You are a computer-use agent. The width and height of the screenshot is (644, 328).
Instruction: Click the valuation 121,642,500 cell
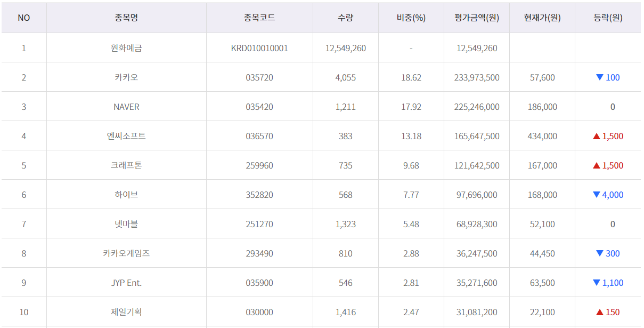click(477, 165)
